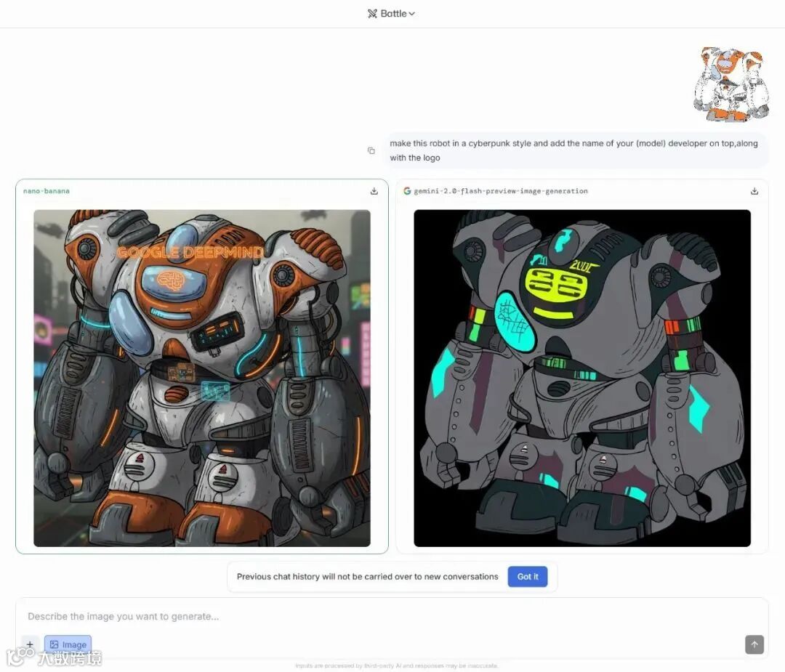Image resolution: width=785 pixels, height=672 pixels.
Task: Open the uploaded robot thumbnail
Action: pos(731,84)
